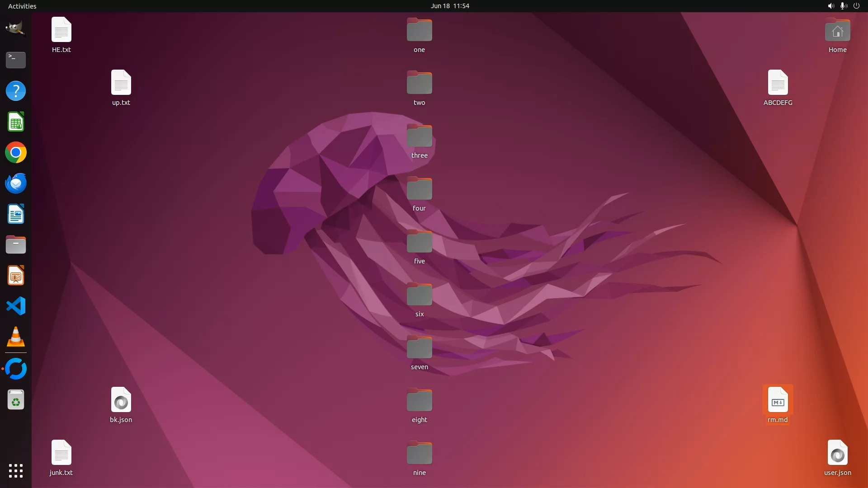Open LibreOffice Writer from dock
Image resolution: width=868 pixels, height=488 pixels.
15,214
